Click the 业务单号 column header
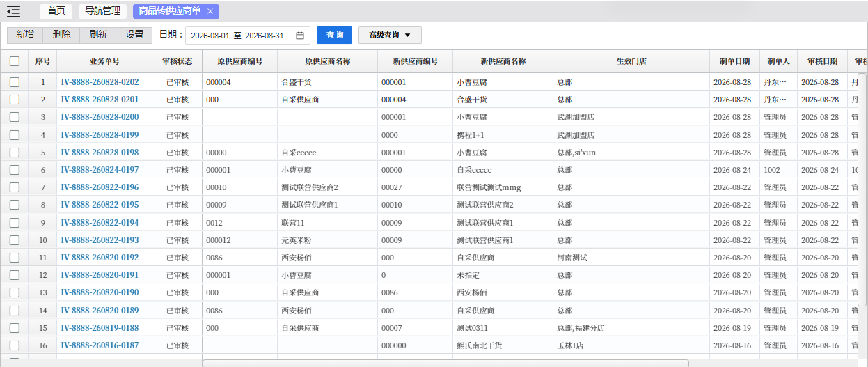Viewport: 868px width, 367px height. (104, 61)
